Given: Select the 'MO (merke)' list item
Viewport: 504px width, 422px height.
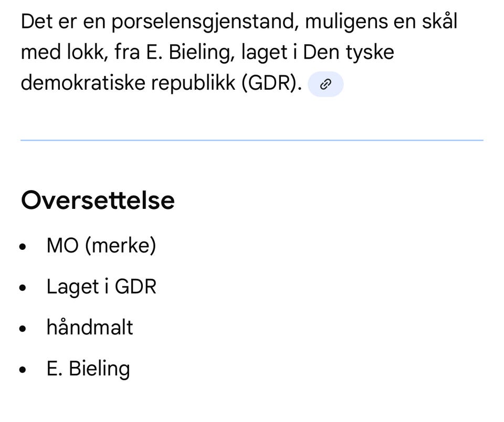Looking at the screenshot, I should 101,246.
